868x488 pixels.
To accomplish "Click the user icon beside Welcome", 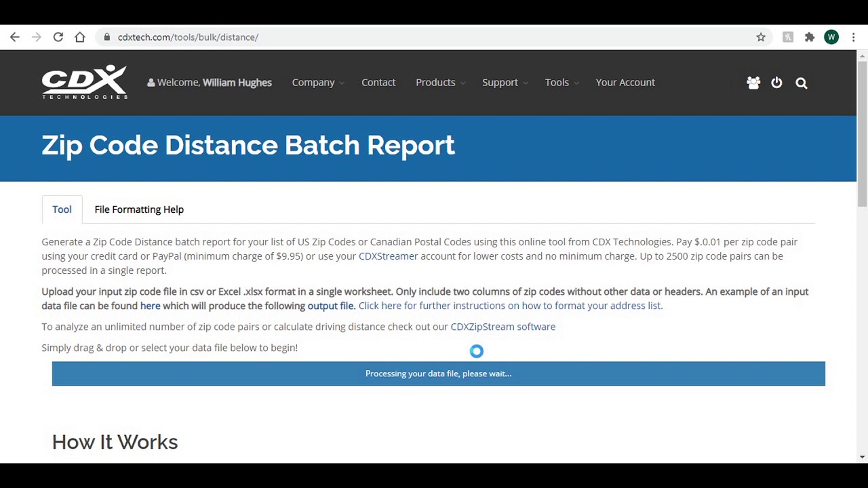I will (x=151, y=83).
